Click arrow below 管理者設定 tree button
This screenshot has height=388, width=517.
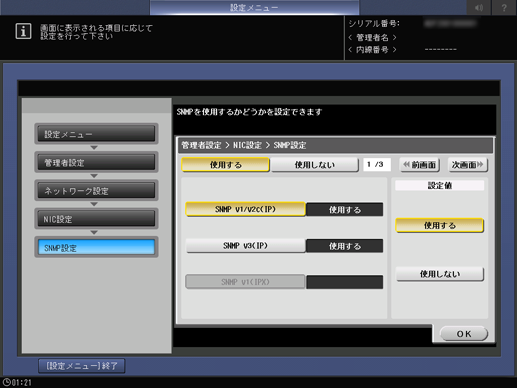coord(94,176)
